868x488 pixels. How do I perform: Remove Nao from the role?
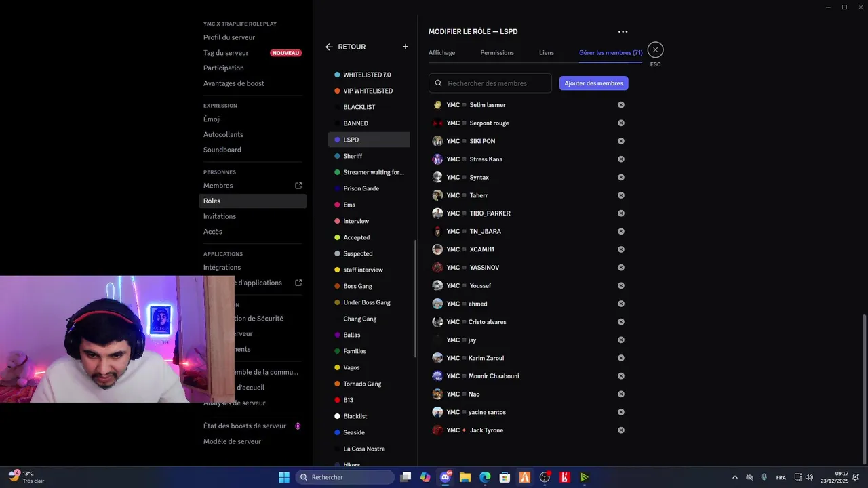(x=620, y=394)
